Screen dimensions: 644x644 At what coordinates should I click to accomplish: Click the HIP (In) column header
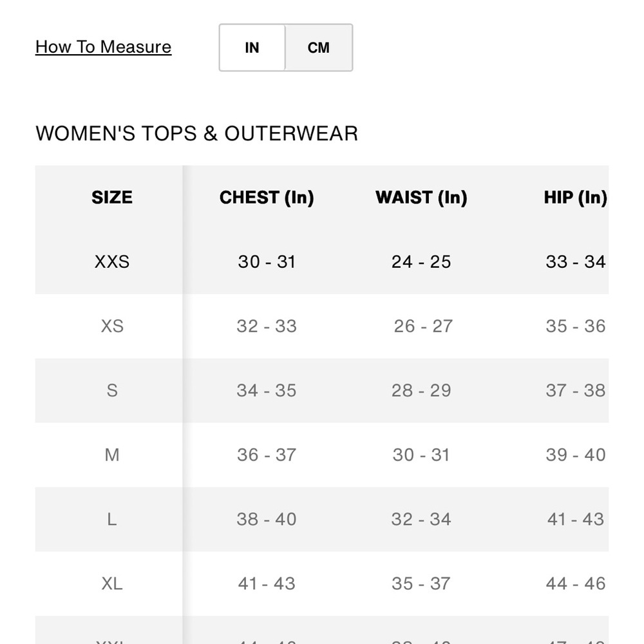575,198
